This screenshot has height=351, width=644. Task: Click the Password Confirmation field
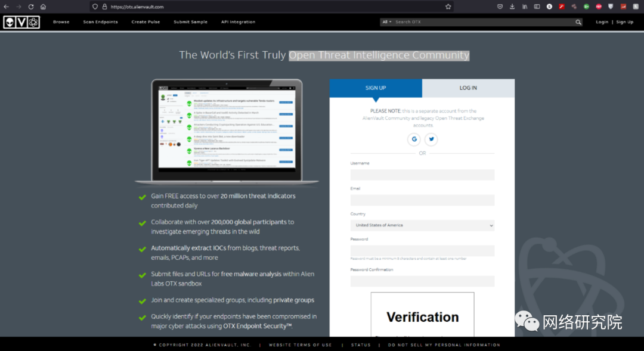coord(422,281)
